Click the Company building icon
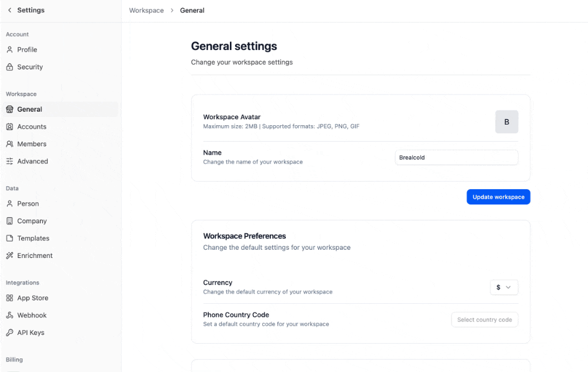The image size is (588, 372). (x=10, y=221)
